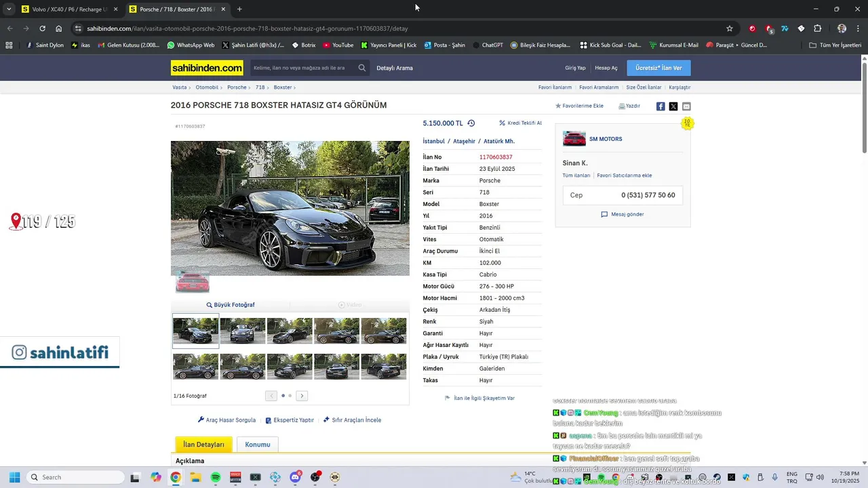Click Favorilerime Ekle
This screenshot has height=488, width=868.
(579, 106)
